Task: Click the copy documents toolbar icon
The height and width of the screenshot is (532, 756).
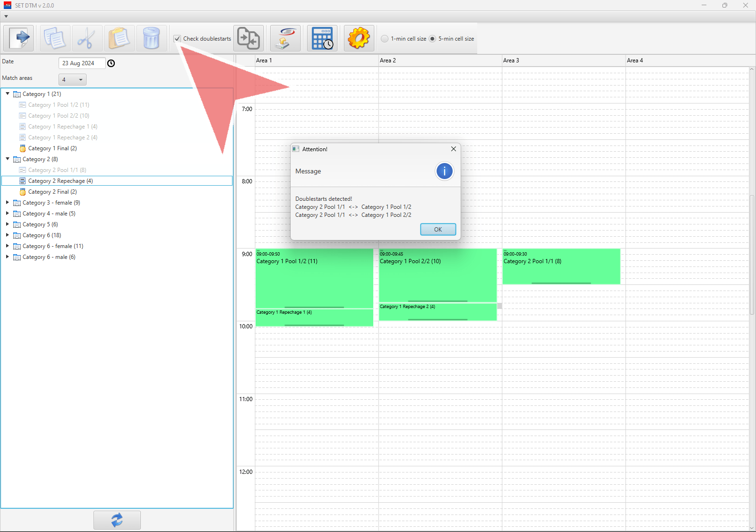Action: [55, 38]
